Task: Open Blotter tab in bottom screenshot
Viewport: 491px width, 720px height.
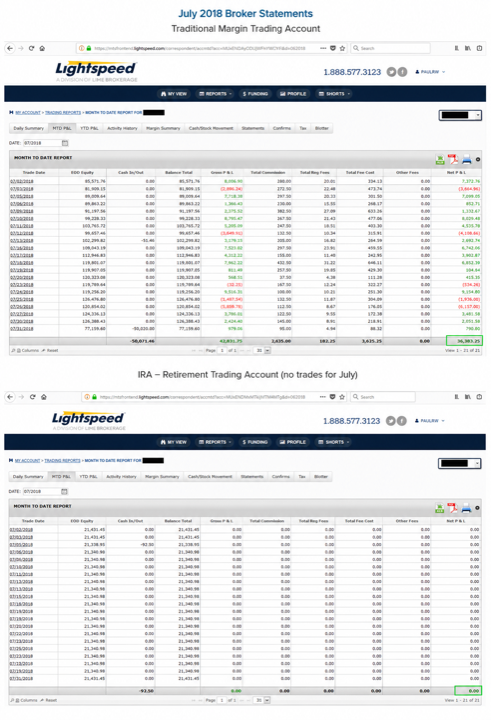Action: [x=321, y=477]
